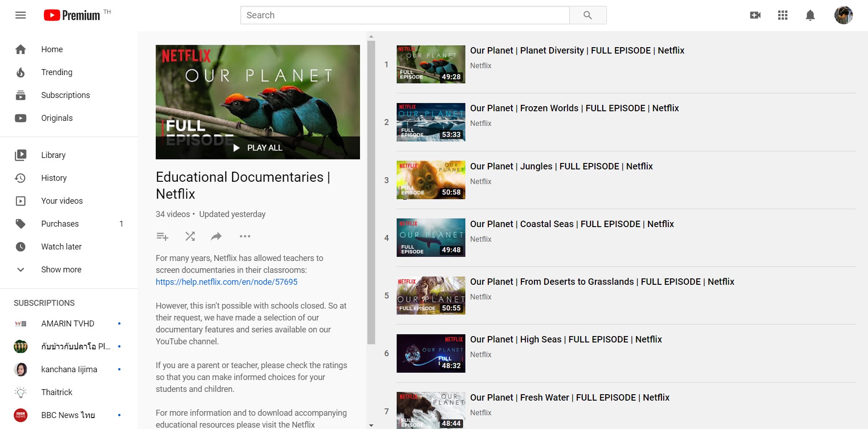Image resolution: width=868 pixels, height=429 pixels.
Task: Open the hamburger guide menu
Action: [21, 15]
